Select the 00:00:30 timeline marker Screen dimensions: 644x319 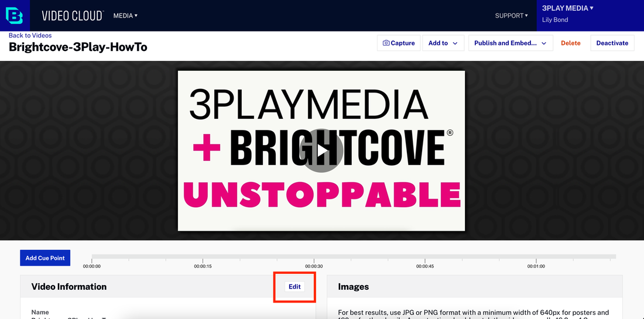point(314,266)
